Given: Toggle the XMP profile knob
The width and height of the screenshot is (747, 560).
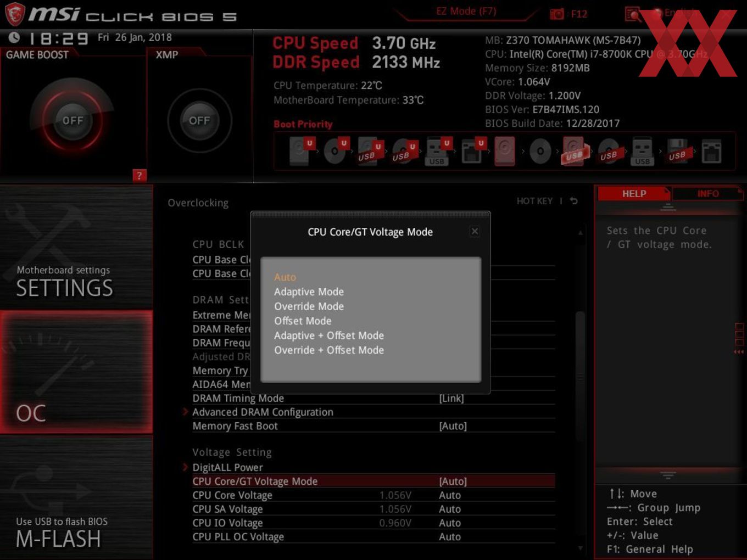Looking at the screenshot, I should tap(199, 120).
